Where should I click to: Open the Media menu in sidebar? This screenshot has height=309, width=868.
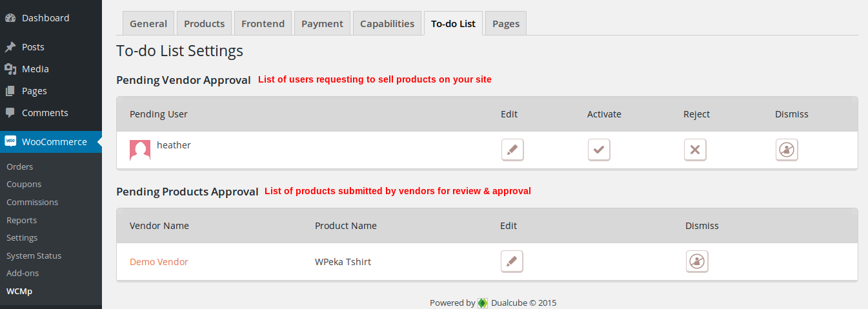click(x=35, y=69)
